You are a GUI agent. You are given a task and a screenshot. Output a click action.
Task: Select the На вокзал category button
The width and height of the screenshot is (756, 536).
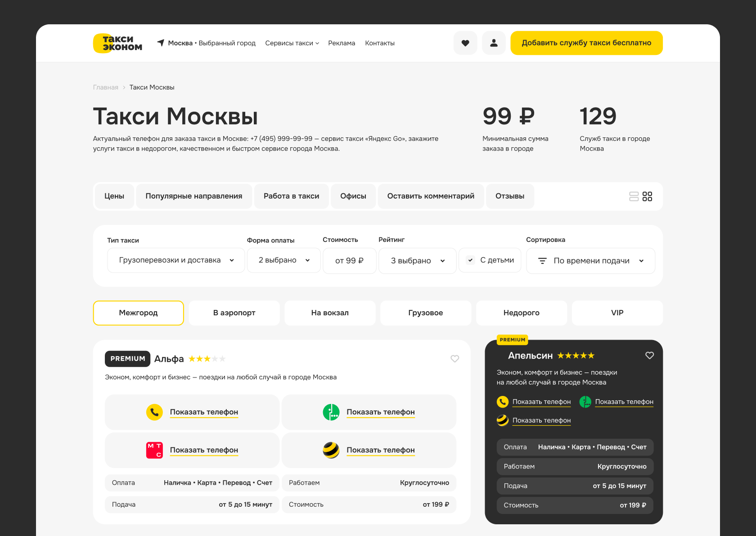[330, 313]
